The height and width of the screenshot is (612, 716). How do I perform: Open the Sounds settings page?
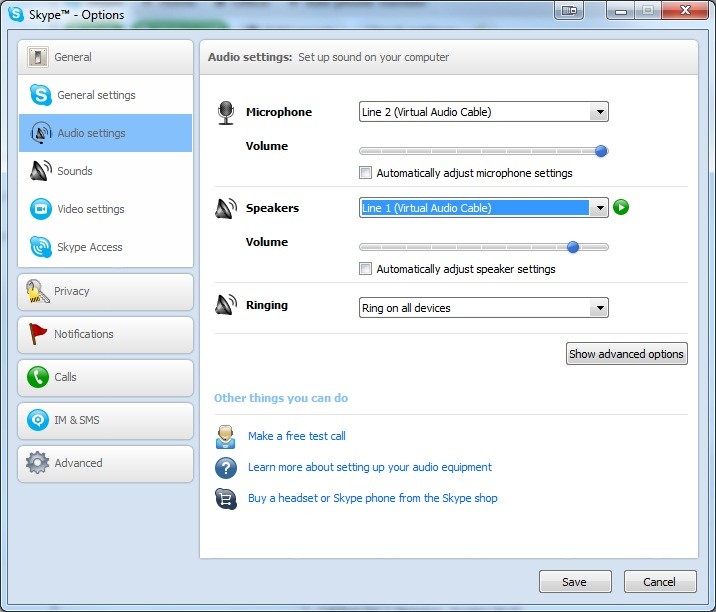pyautogui.click(x=105, y=171)
